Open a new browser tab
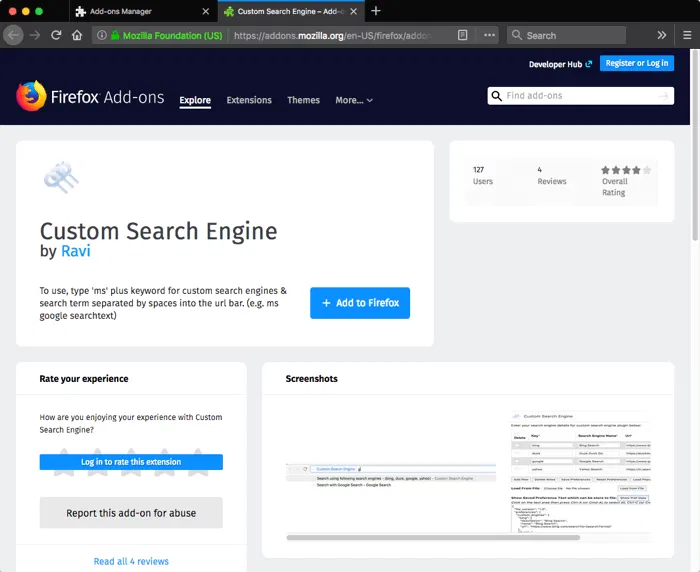The image size is (700, 572). pos(376,11)
